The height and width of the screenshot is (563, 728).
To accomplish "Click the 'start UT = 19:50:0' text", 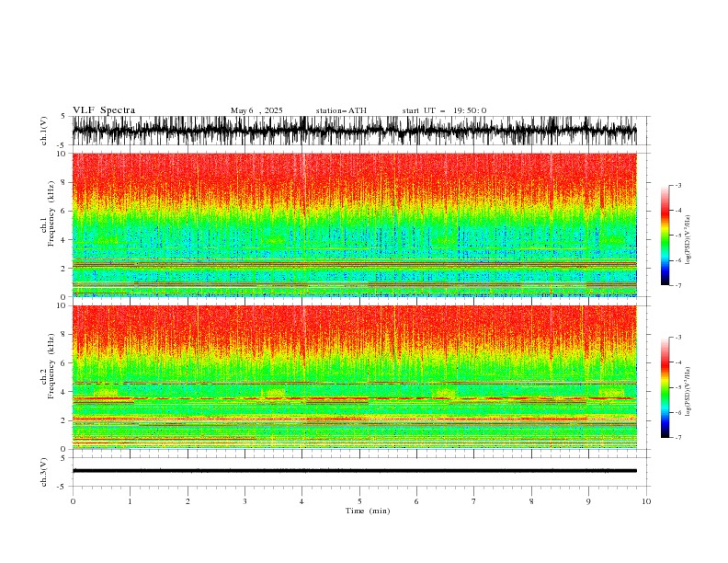I will (x=444, y=110).
